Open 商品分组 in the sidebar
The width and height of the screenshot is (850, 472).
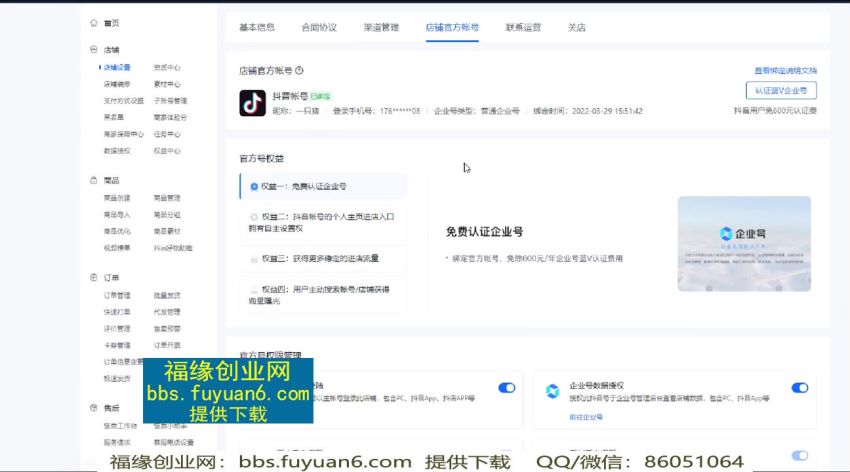[167, 215]
